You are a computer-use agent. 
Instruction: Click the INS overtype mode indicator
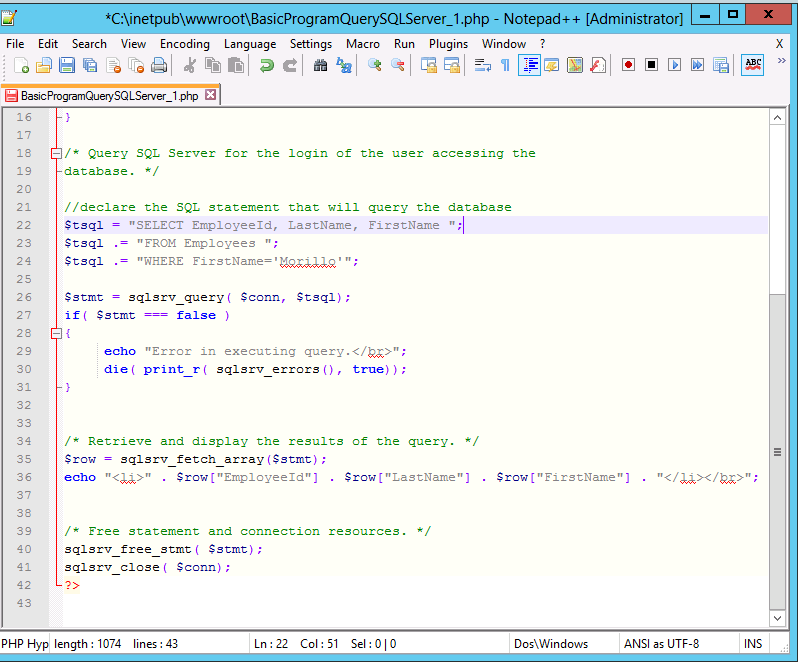(753, 644)
